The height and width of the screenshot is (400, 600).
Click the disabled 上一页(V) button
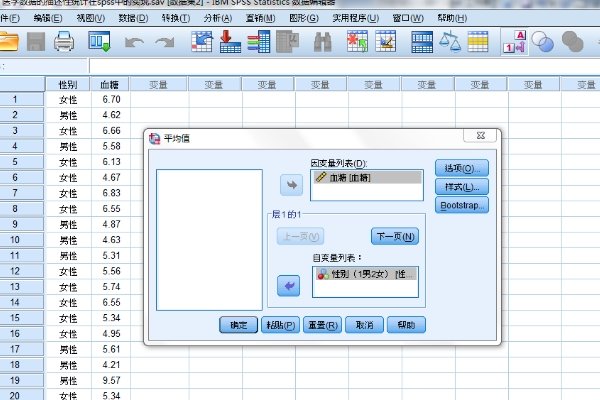click(300, 237)
